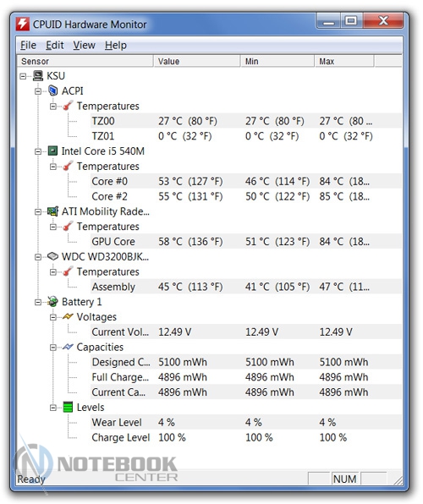This screenshot has height=504, width=423.
Task: Select the Wear Level row
Action: (245, 422)
